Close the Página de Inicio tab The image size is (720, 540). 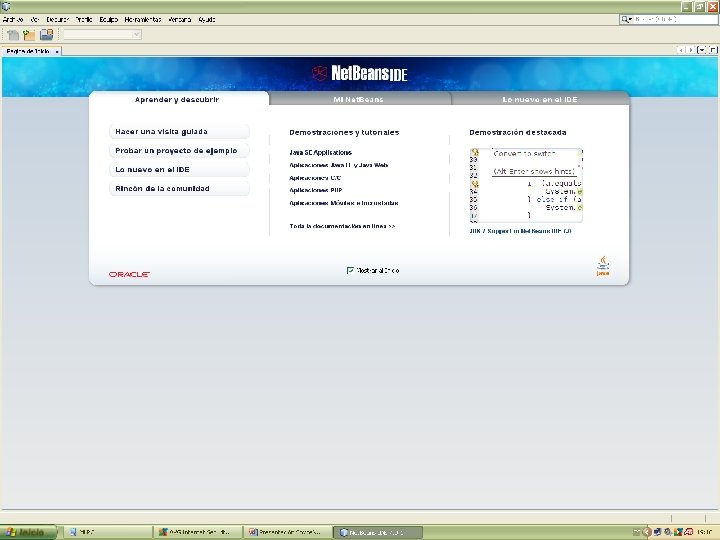[57, 51]
